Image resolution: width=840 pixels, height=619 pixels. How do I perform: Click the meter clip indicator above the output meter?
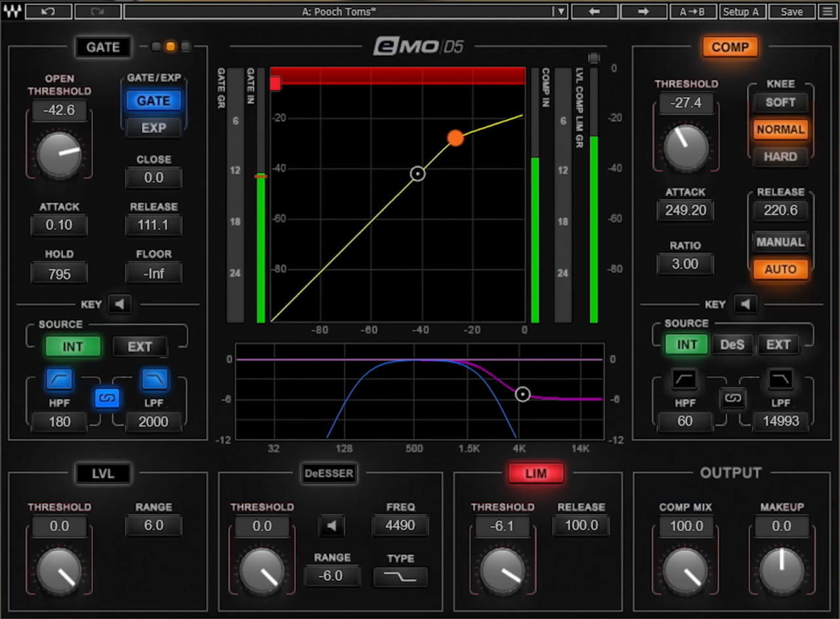click(x=594, y=58)
